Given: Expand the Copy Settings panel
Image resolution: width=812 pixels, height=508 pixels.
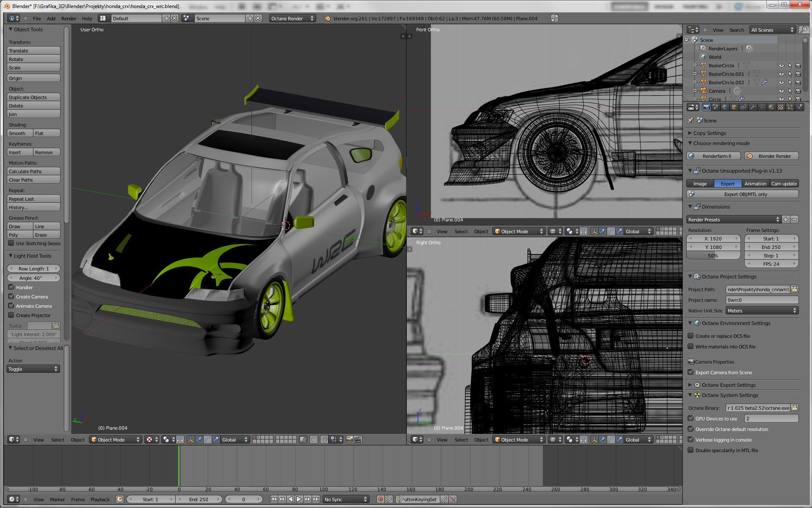Looking at the screenshot, I should point(710,133).
